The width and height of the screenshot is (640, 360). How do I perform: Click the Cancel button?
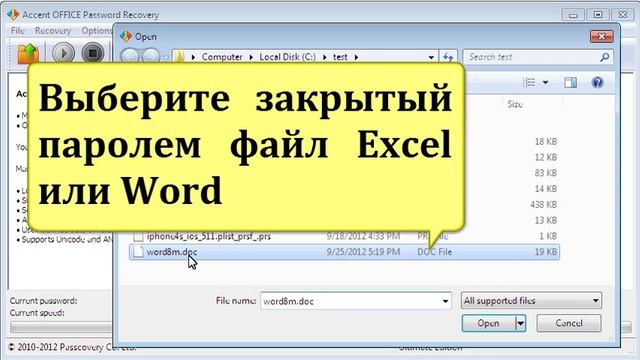[x=569, y=323]
